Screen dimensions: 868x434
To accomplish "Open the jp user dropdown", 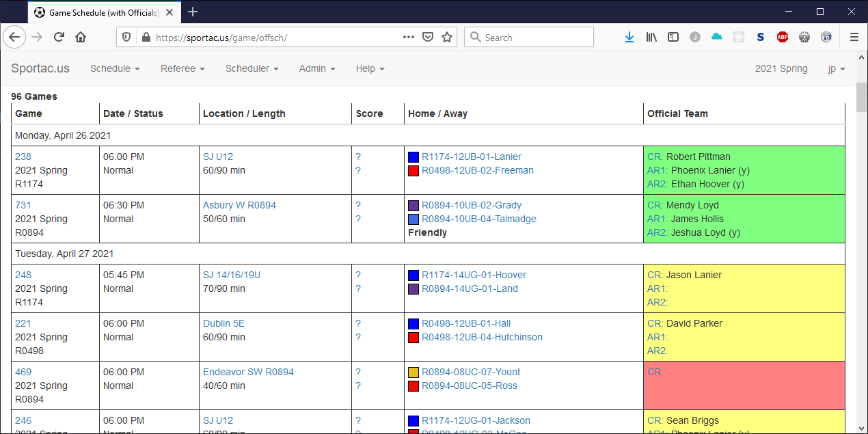I will pos(837,68).
